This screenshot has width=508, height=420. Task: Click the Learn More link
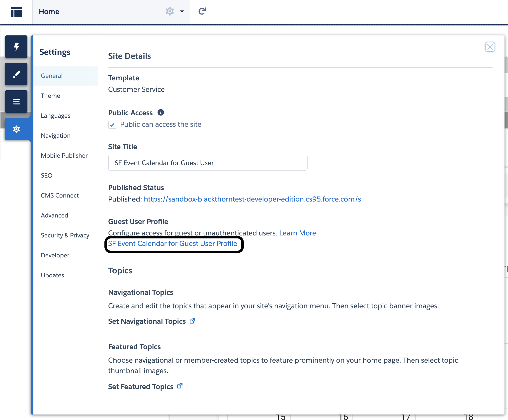(297, 233)
